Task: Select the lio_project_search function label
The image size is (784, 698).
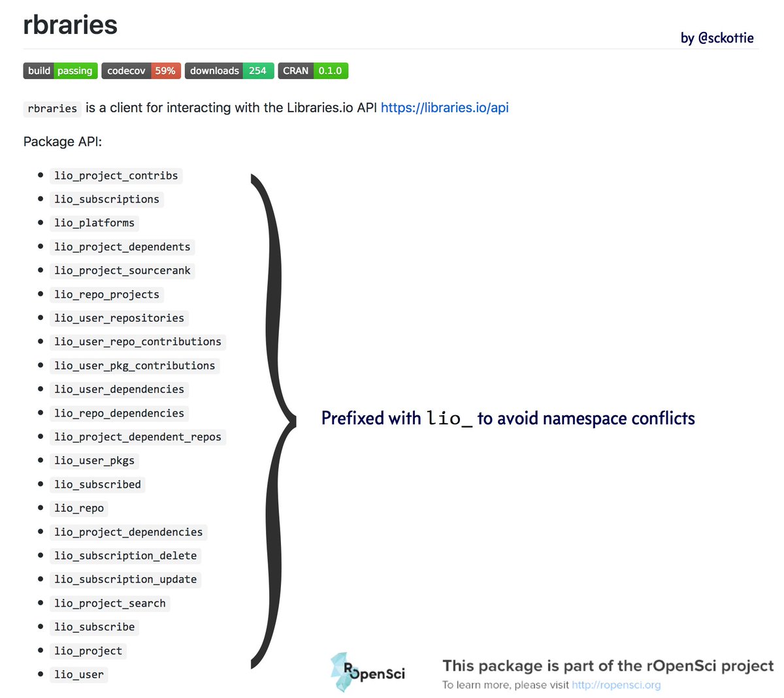Action: click(x=110, y=603)
